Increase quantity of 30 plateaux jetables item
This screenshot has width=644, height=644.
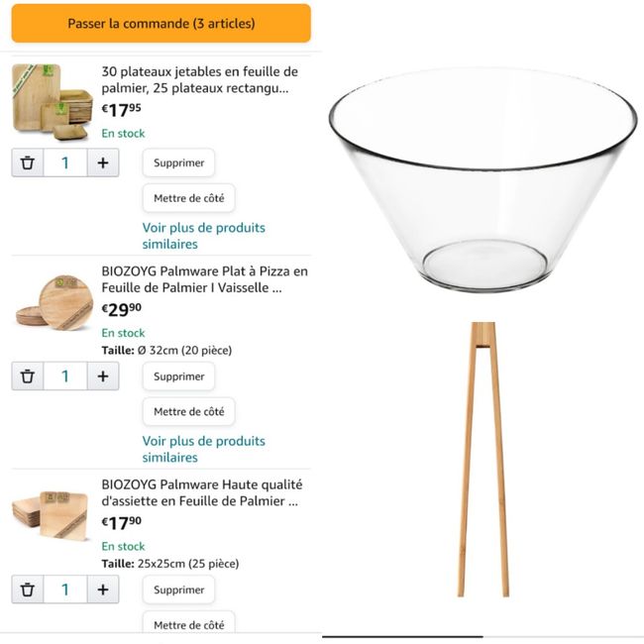click(x=103, y=162)
